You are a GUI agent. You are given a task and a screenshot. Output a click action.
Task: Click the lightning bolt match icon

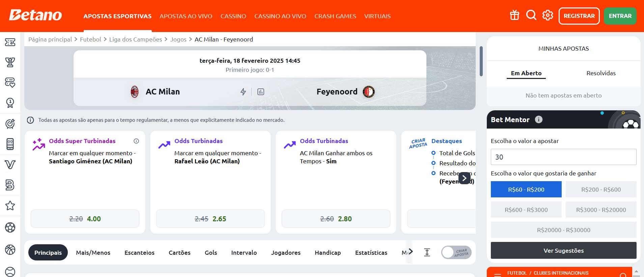(x=243, y=92)
